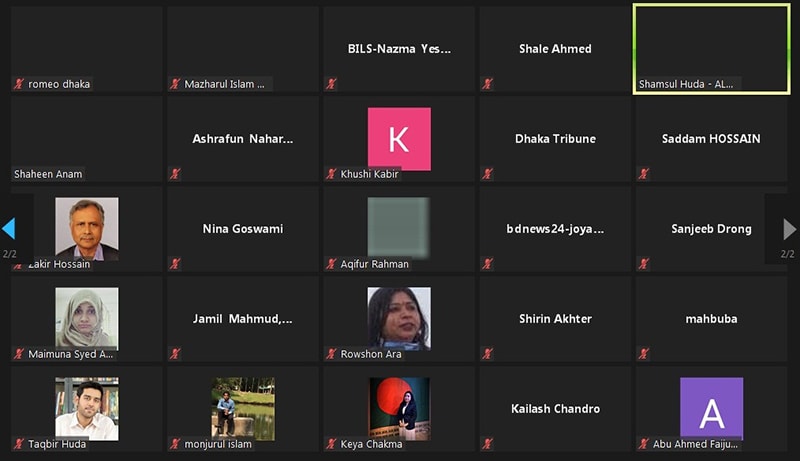Select the Keya Chakma name label
Viewport: 800px width, 461px height.
(371, 444)
